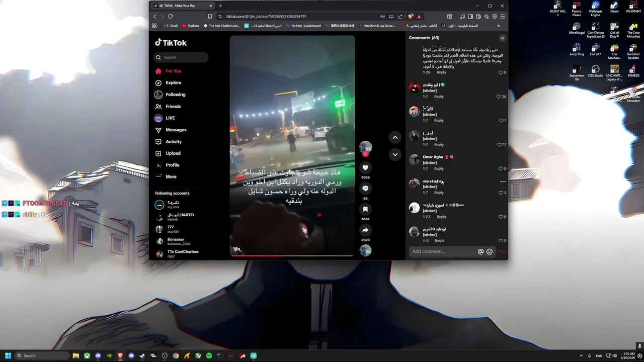Viewport: 644px width, 362px height.
Task: Open the Following feed
Action: point(170,95)
